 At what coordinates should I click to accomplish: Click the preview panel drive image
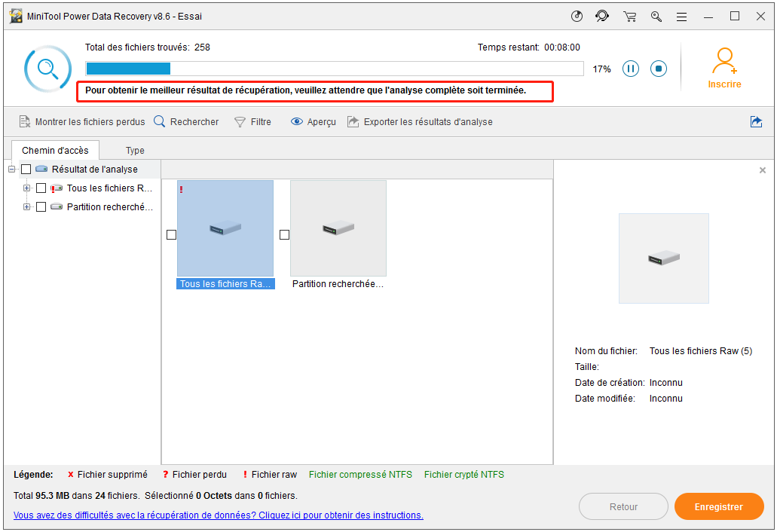pos(664,258)
